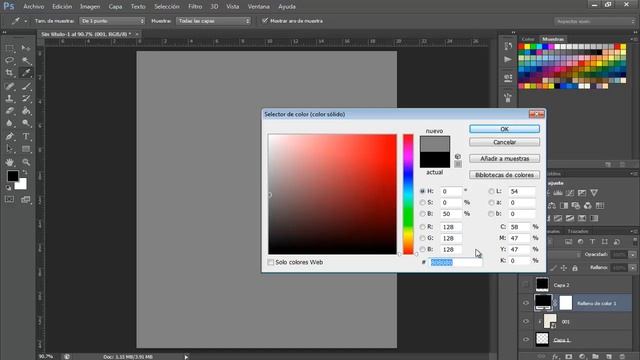640x360 pixels.
Task: Select the Rectangle shape tool
Action: pos(26,149)
